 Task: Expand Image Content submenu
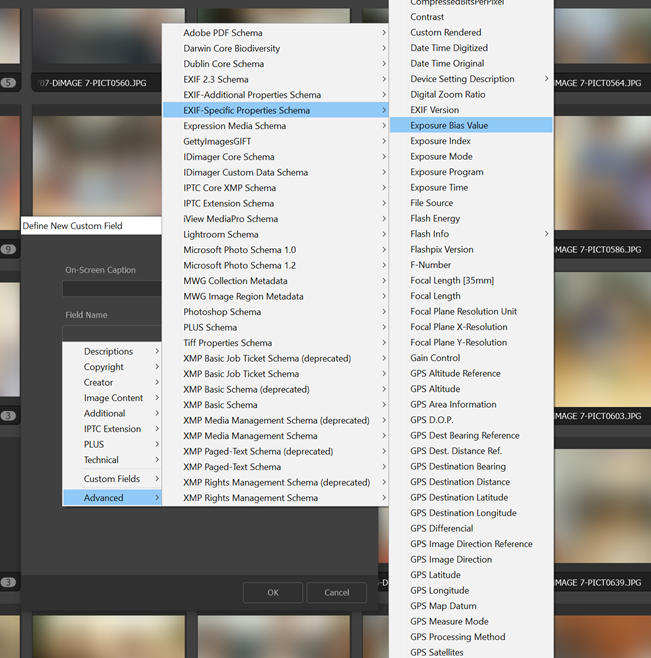tap(112, 398)
